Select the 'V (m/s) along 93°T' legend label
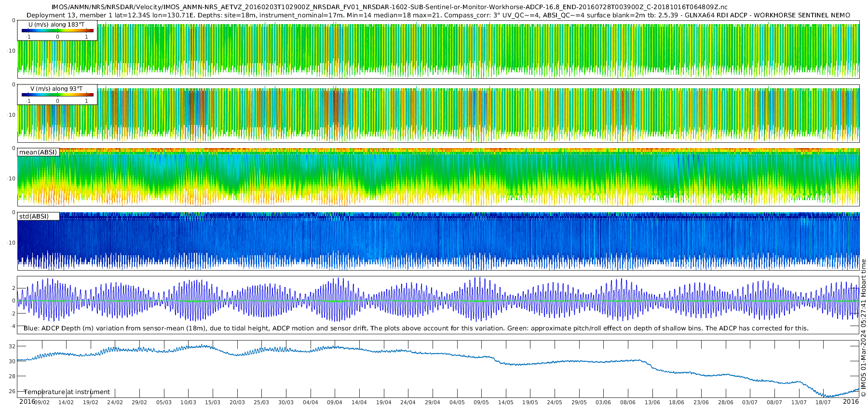868x410 pixels. [x=56, y=89]
